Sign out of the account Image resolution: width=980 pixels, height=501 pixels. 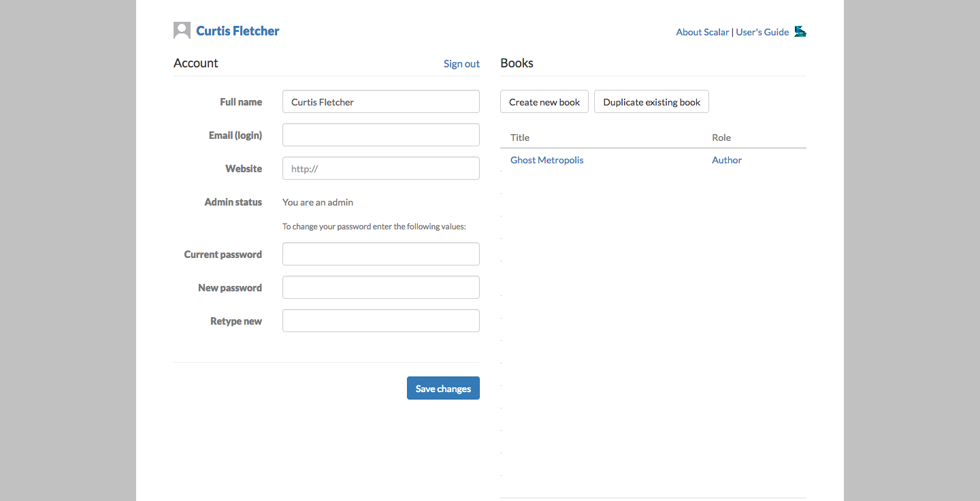pos(461,64)
